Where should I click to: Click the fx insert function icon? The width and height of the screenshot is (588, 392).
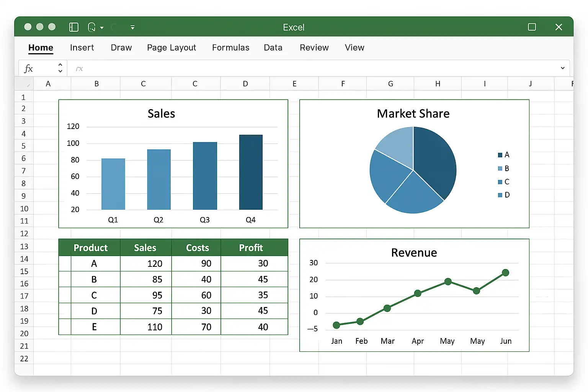[29, 69]
